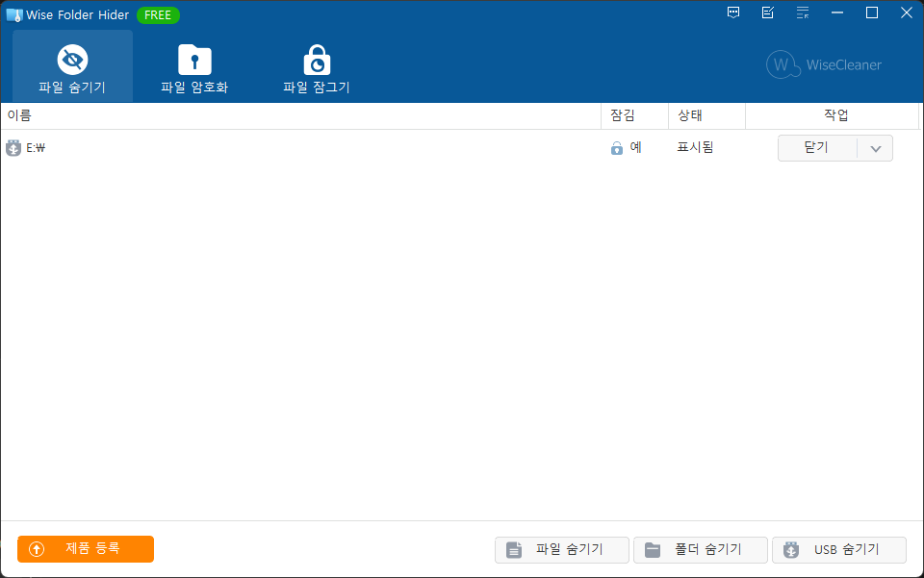This screenshot has width=924, height=578.
Task: Click the padlock icon in 잠김 column
Action: tap(617, 148)
